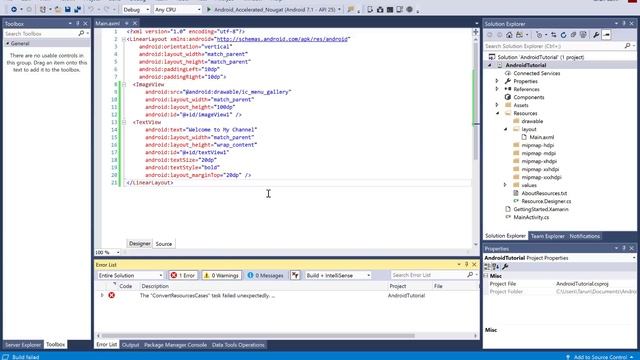640x360 pixels.
Task: Click the Android device manager toolbar icon
Action: click(370, 9)
